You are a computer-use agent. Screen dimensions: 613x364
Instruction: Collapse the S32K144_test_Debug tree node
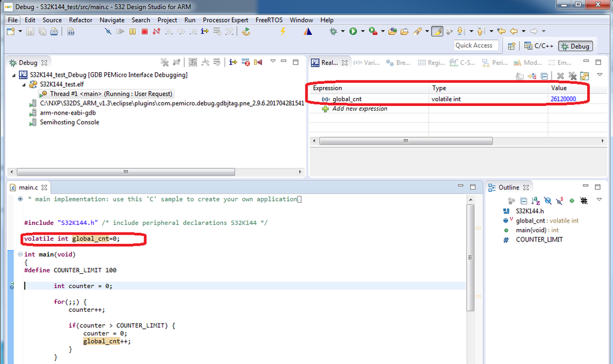click(13, 75)
